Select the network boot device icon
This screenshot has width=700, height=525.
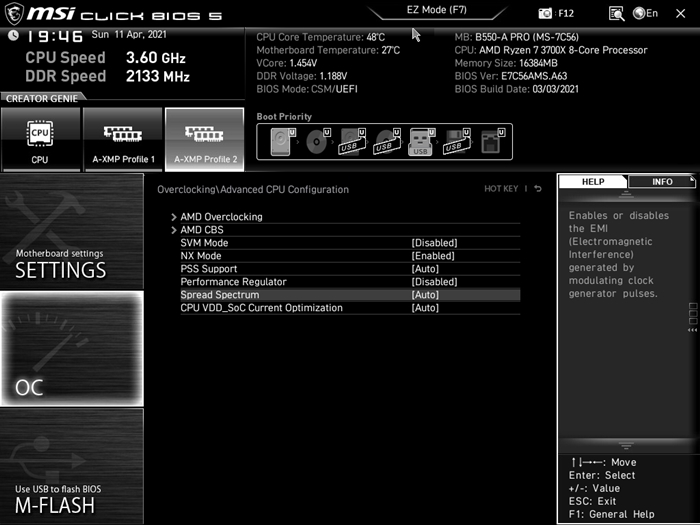point(492,142)
